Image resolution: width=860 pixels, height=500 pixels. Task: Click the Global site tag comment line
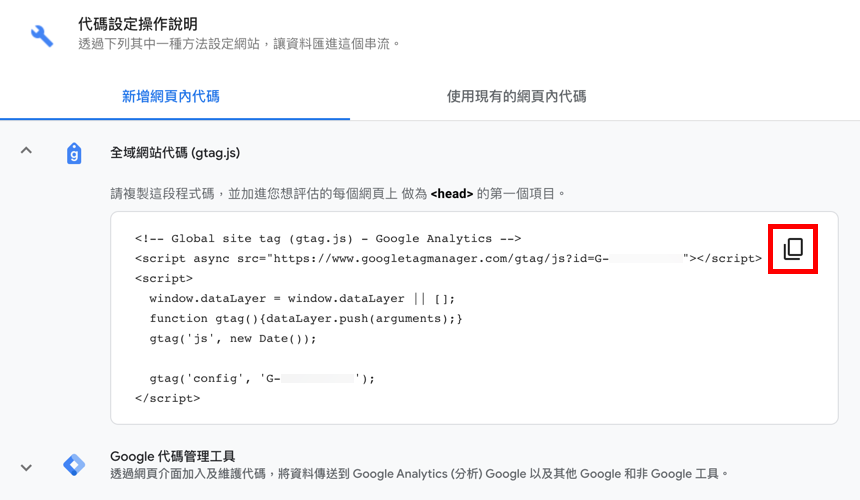click(x=328, y=238)
